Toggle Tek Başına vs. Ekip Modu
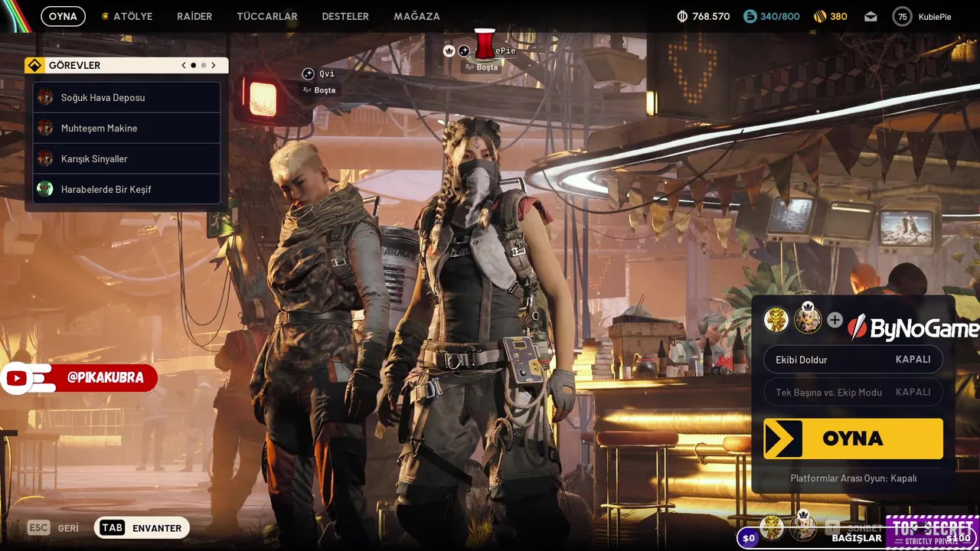The height and width of the screenshot is (551, 980). tap(853, 392)
